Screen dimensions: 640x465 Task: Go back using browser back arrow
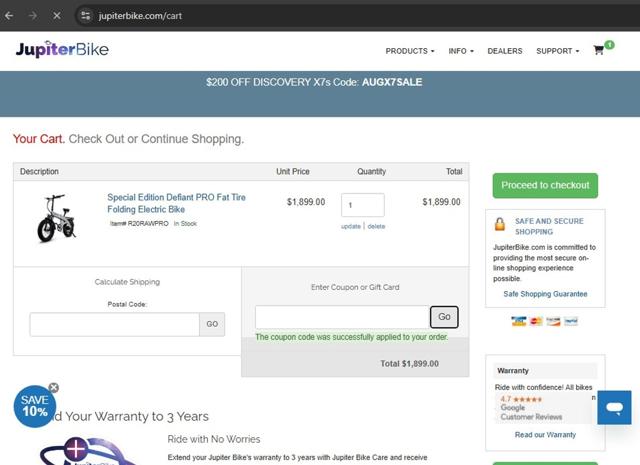coord(9,16)
